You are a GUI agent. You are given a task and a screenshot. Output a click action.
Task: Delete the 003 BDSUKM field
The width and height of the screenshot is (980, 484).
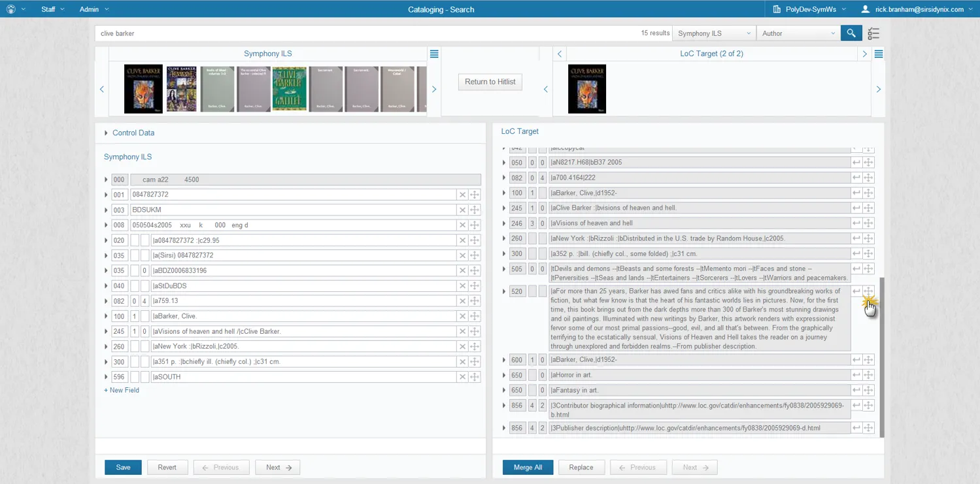462,210
